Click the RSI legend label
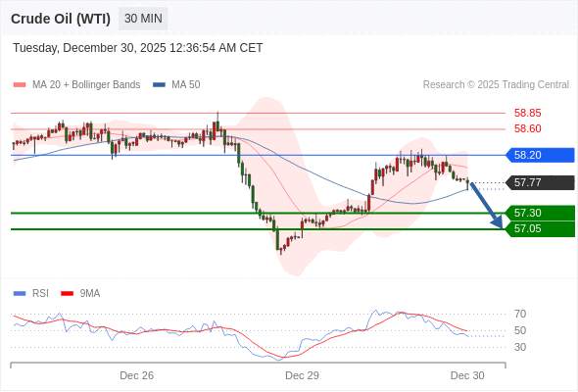The image size is (578, 392). coord(40,294)
